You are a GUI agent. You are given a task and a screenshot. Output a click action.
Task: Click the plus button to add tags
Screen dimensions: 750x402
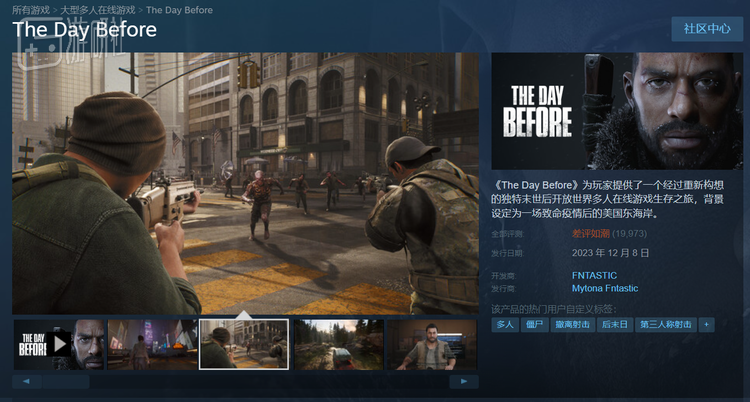pyautogui.click(x=707, y=325)
